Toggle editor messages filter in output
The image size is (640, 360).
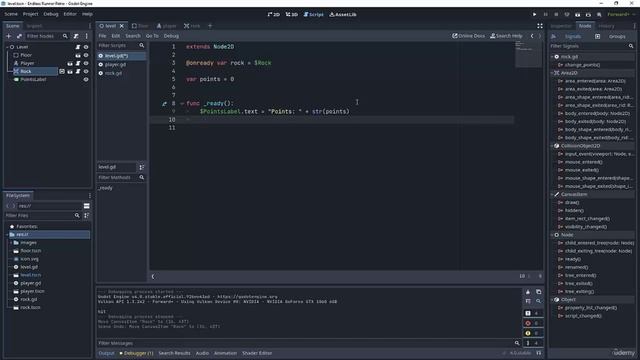[x=532, y=343]
